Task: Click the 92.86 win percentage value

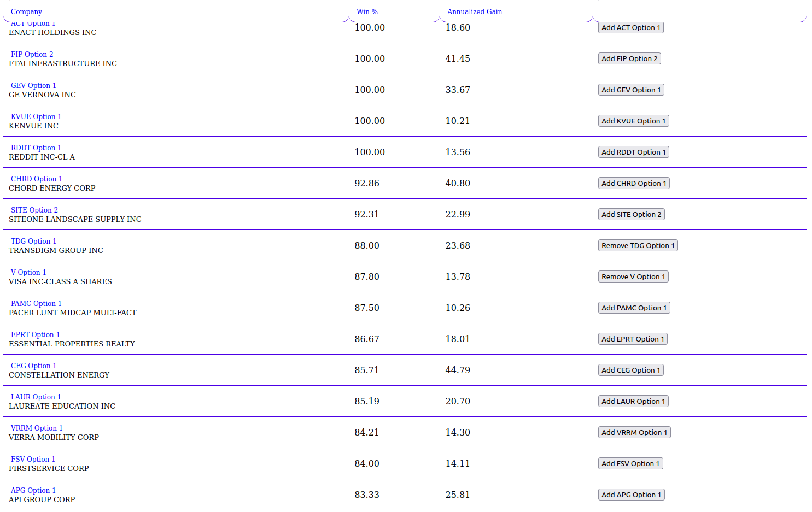Action: point(366,183)
